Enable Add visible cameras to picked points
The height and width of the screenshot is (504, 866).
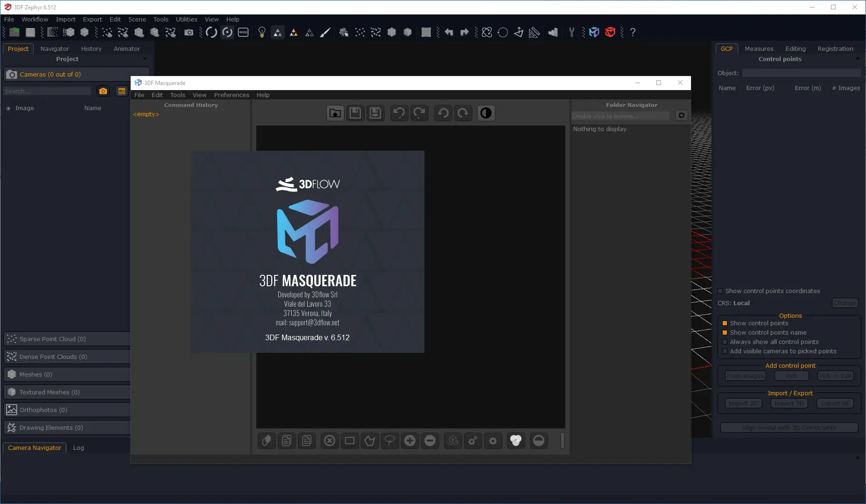(x=725, y=351)
